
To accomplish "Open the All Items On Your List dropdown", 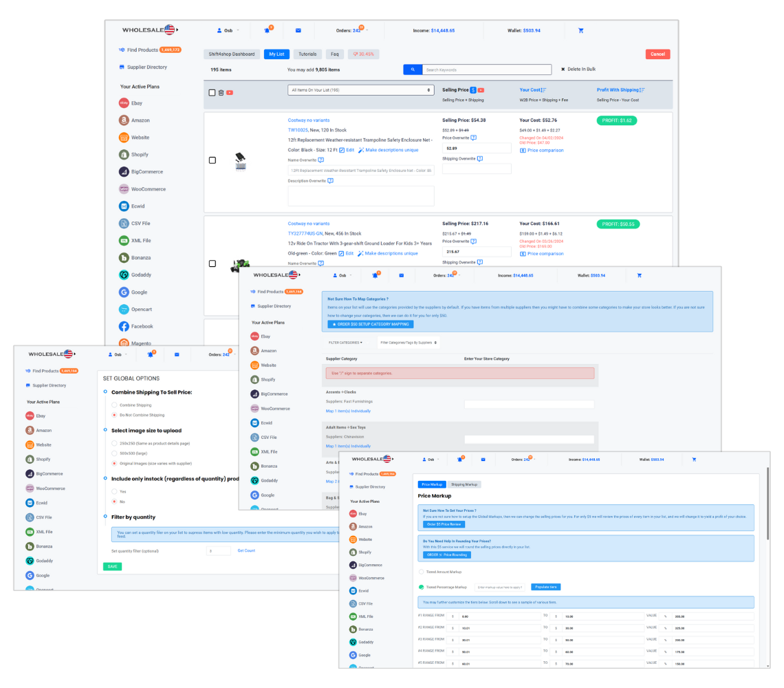I will (361, 90).
